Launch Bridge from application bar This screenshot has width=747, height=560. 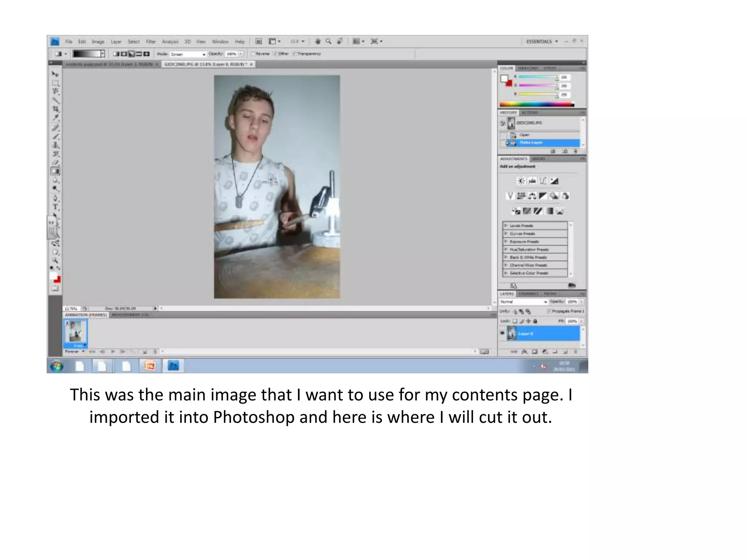coord(258,42)
